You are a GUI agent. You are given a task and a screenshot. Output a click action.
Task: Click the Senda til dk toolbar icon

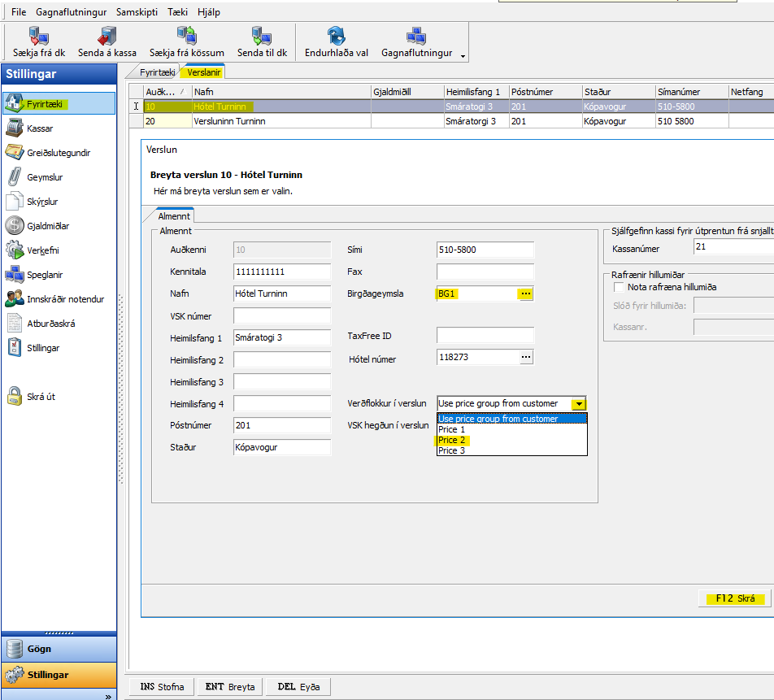261,36
